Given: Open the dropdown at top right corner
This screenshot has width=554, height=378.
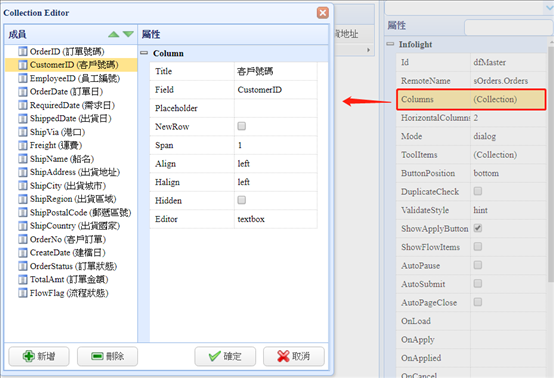Looking at the screenshot, I should [x=550, y=8].
